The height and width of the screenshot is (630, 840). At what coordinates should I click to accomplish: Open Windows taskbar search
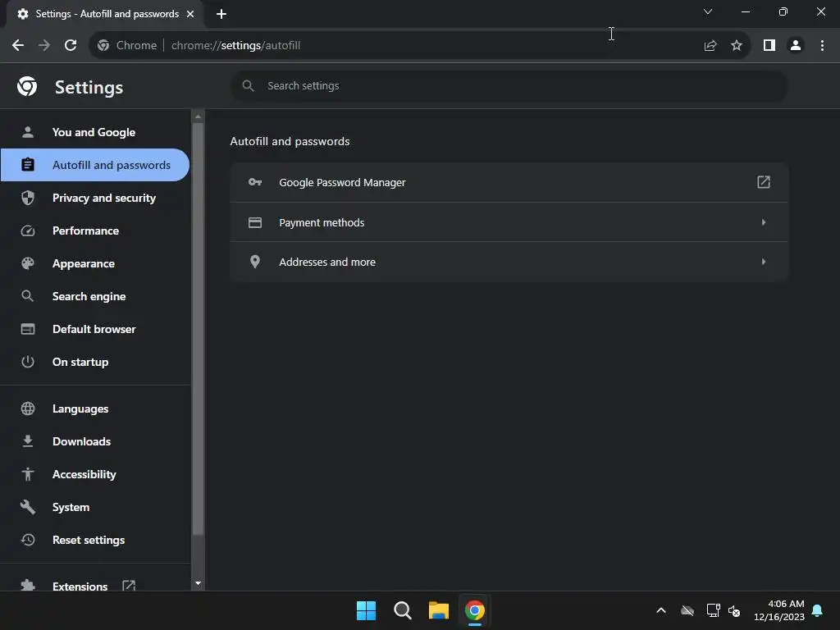coord(402,610)
